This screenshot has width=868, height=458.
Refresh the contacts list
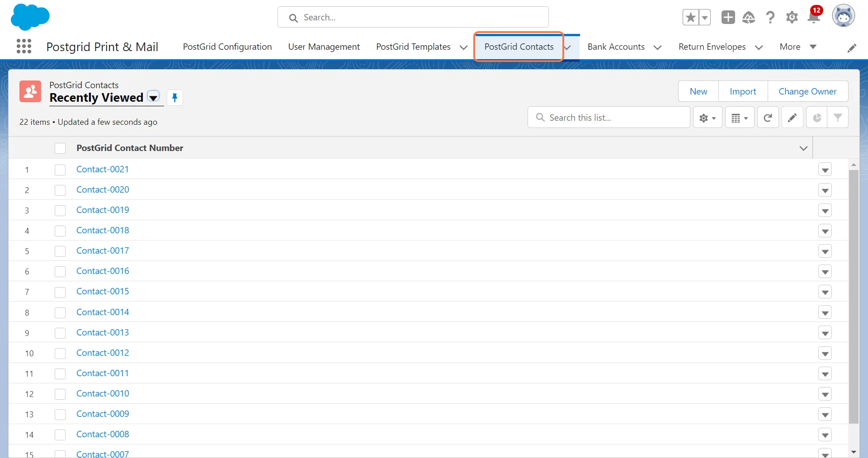(768, 118)
